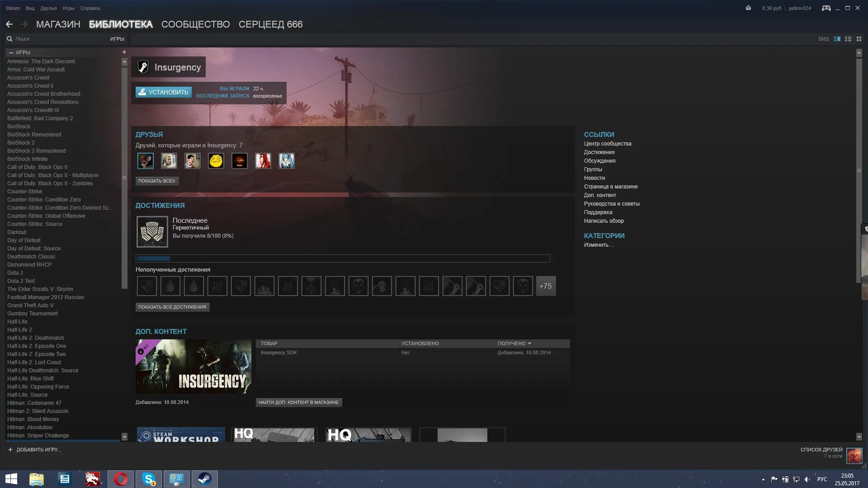Click Изменить categories link
Screen dimensions: 868x488
599,245
